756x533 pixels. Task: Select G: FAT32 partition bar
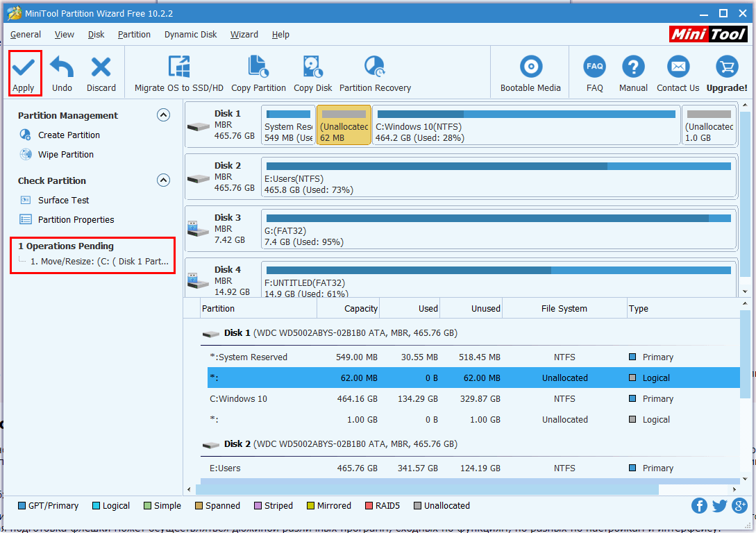tap(498, 230)
